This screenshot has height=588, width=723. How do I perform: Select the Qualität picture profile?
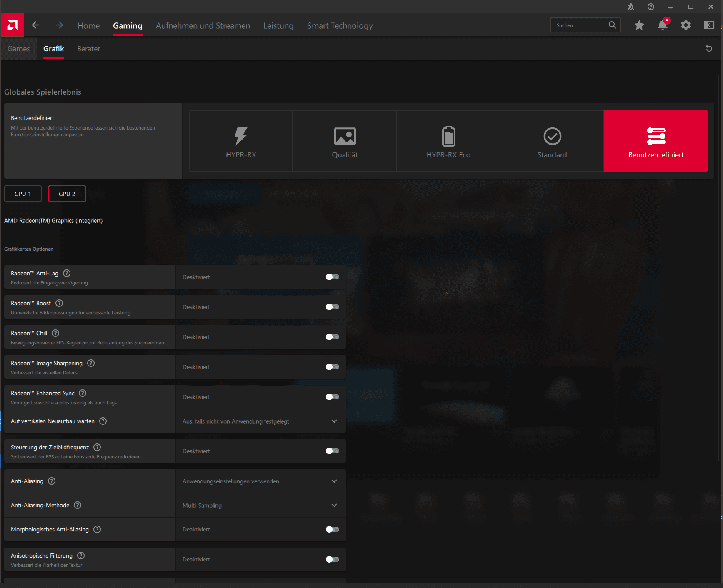[x=345, y=141]
